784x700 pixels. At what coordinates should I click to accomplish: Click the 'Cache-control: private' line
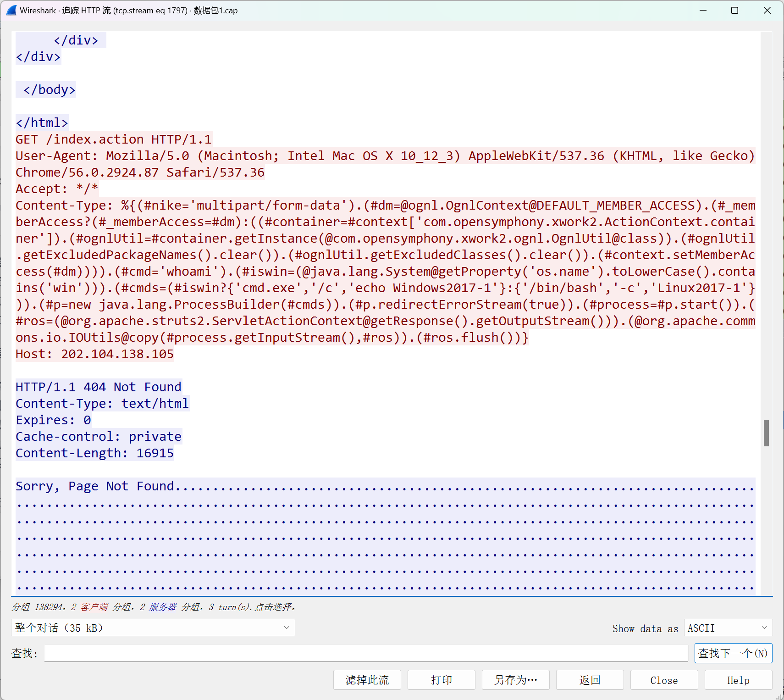click(99, 437)
